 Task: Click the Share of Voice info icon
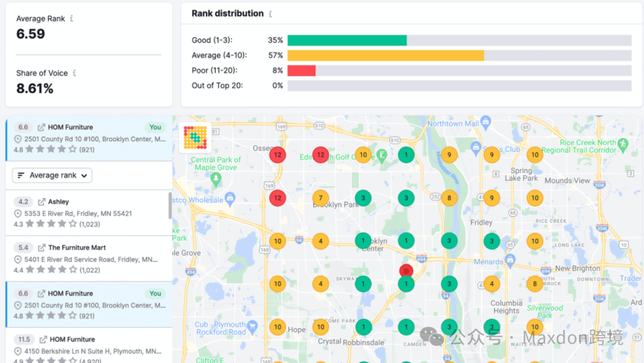[75, 73]
